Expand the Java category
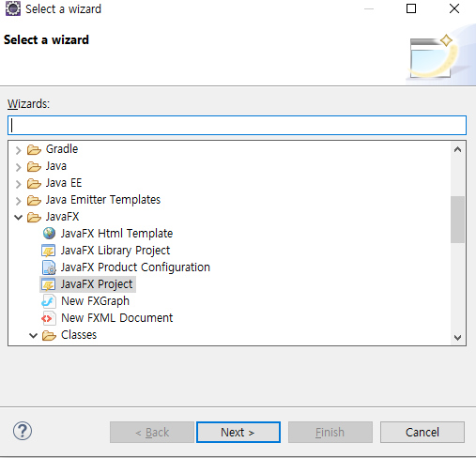 click(x=18, y=167)
